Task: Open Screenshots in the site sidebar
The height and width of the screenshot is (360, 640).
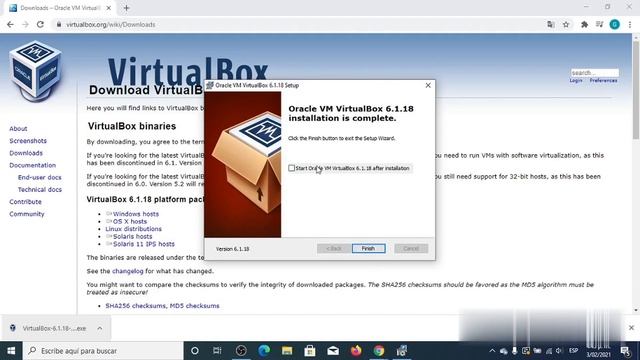Action: (28, 141)
